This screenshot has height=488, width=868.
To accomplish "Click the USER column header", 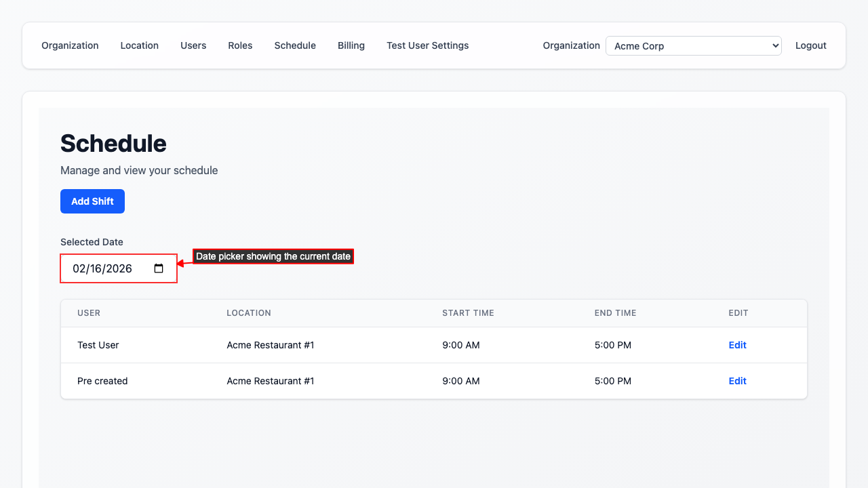I will coord(89,313).
